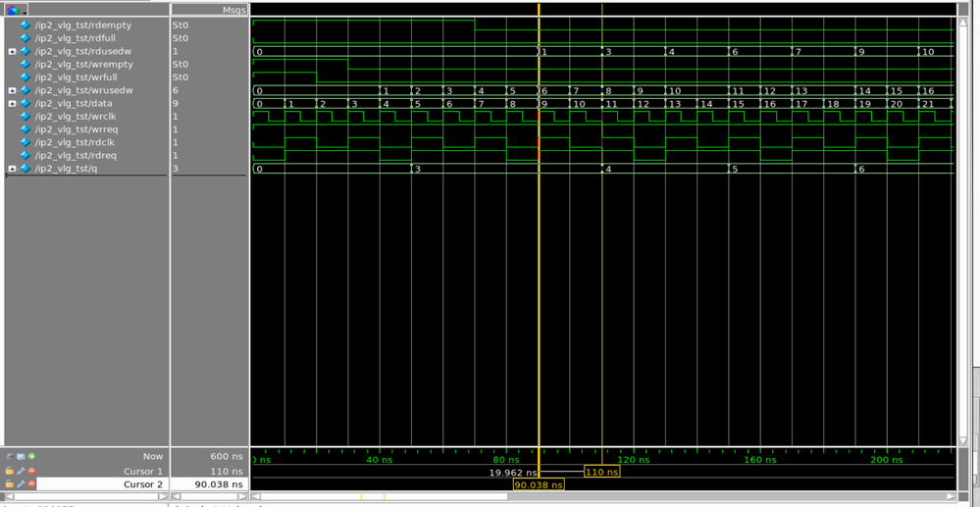
Task: Select the /ip2_vlg_tst/wrreq signal name
Action: 77,129
